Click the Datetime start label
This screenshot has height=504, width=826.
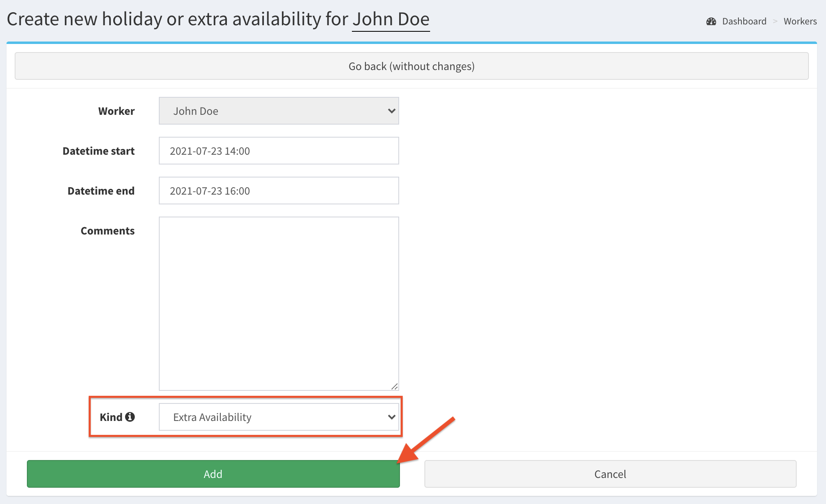(x=98, y=151)
